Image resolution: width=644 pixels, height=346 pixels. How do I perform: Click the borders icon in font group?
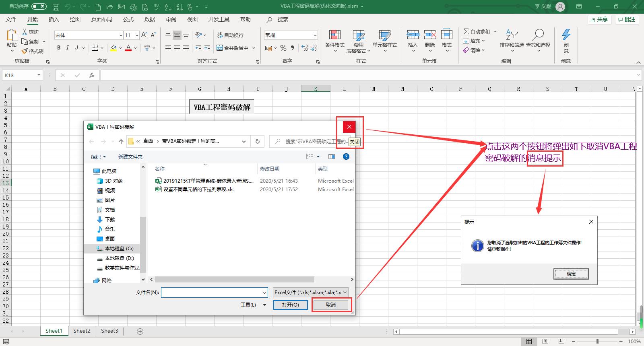95,48
